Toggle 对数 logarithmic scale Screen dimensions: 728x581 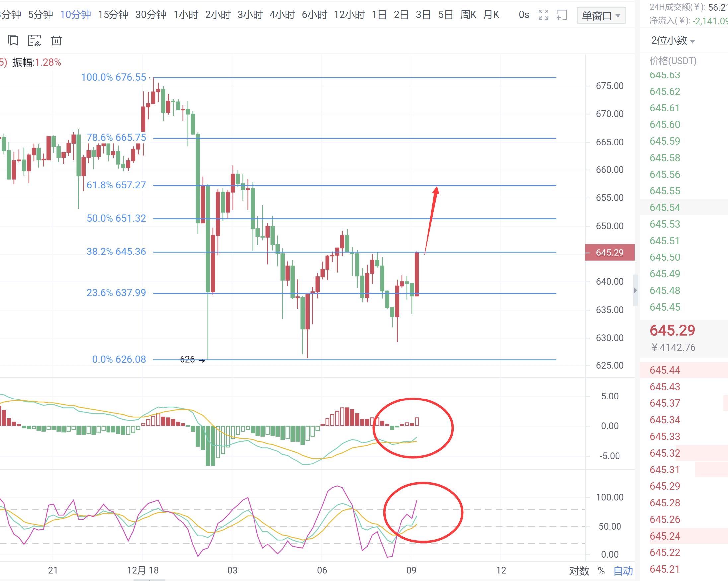tap(579, 571)
